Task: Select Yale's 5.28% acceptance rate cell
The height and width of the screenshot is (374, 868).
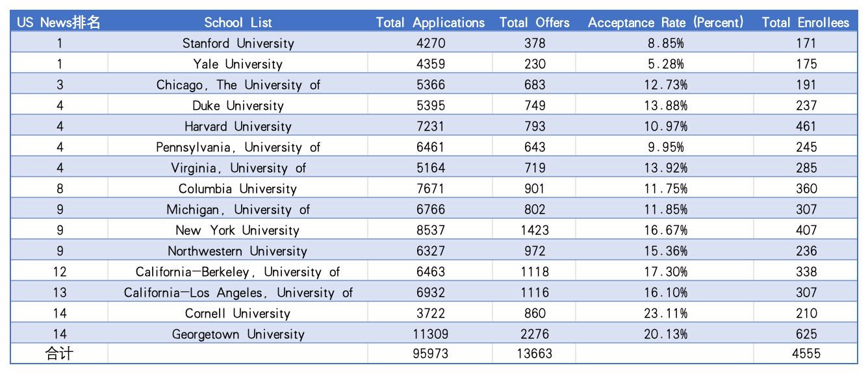Action: pyautogui.click(x=665, y=64)
